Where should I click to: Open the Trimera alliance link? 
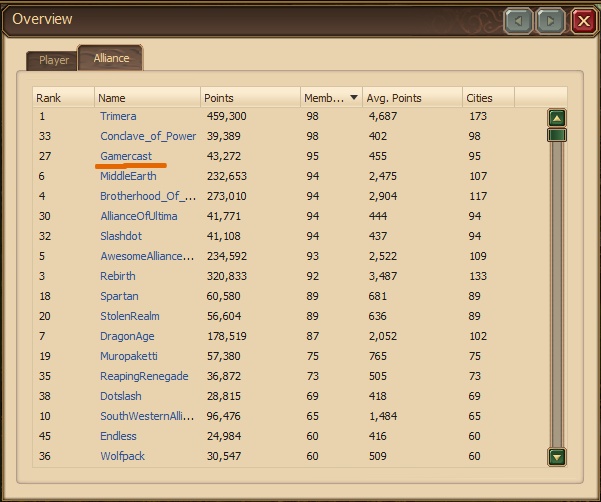pos(118,116)
